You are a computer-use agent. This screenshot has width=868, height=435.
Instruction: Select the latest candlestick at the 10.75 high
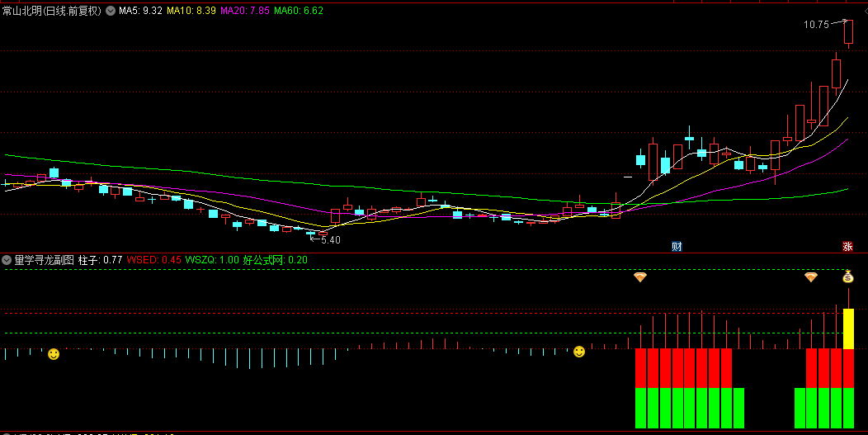pyautogui.click(x=848, y=33)
